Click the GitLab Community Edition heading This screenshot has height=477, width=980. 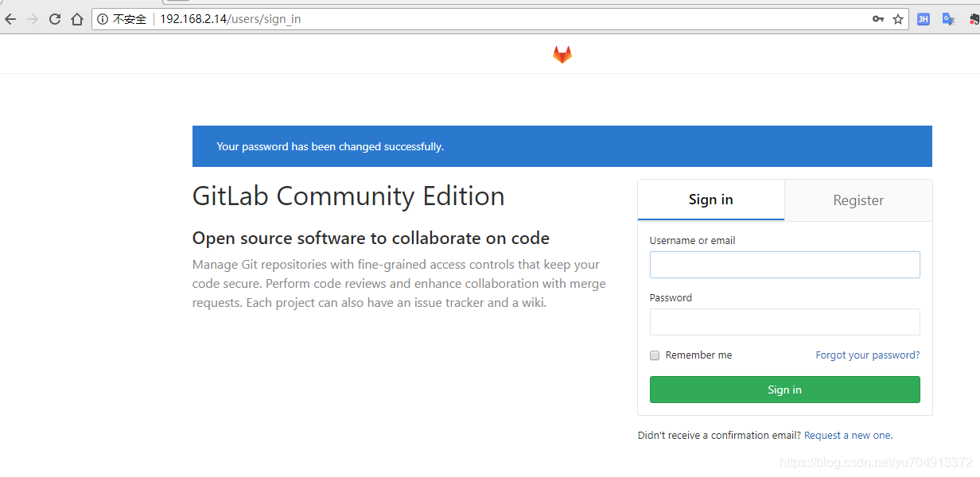[348, 196]
